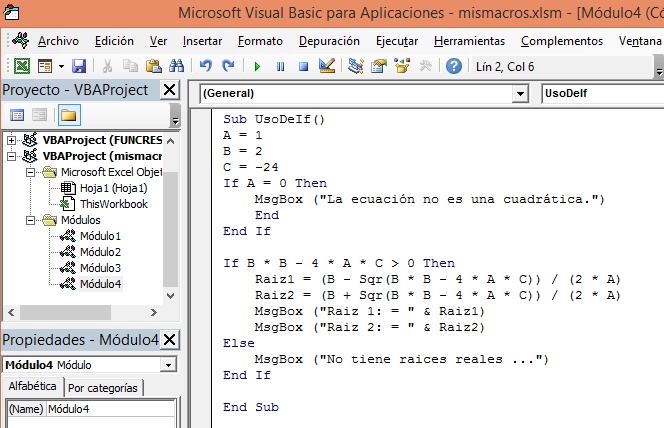Screen dimensions: 664x428
Task: Click project tree scroll left arrow
Action: [11, 313]
